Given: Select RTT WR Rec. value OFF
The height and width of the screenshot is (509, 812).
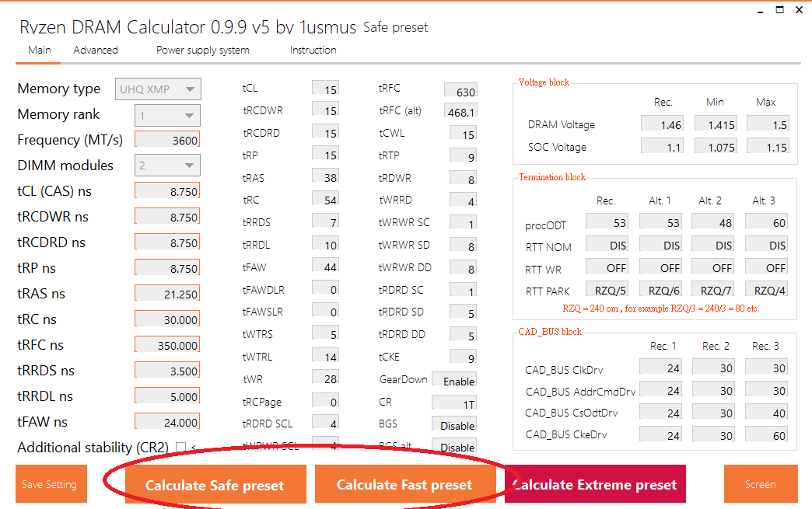Looking at the screenshot, I should tap(607, 267).
